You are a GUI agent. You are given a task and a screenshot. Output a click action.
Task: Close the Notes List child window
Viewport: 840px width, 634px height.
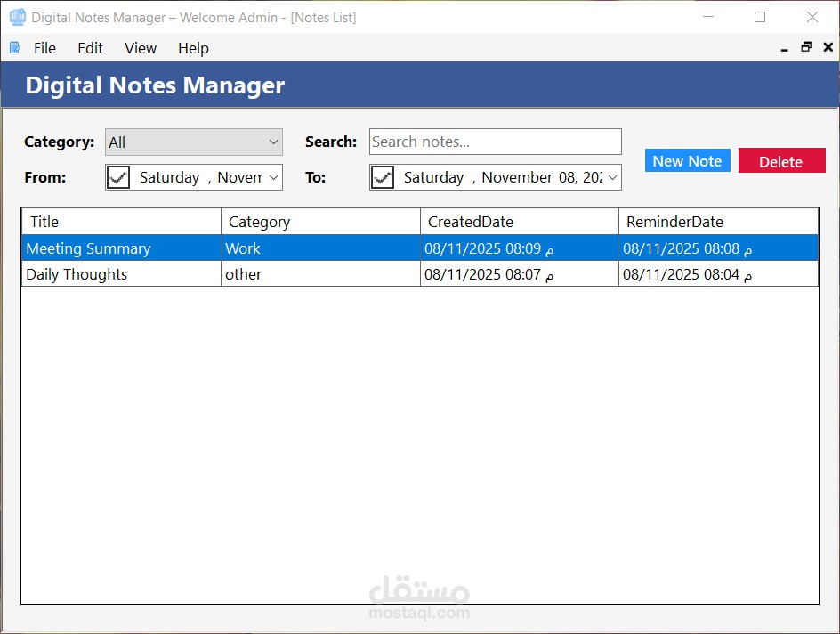point(828,47)
